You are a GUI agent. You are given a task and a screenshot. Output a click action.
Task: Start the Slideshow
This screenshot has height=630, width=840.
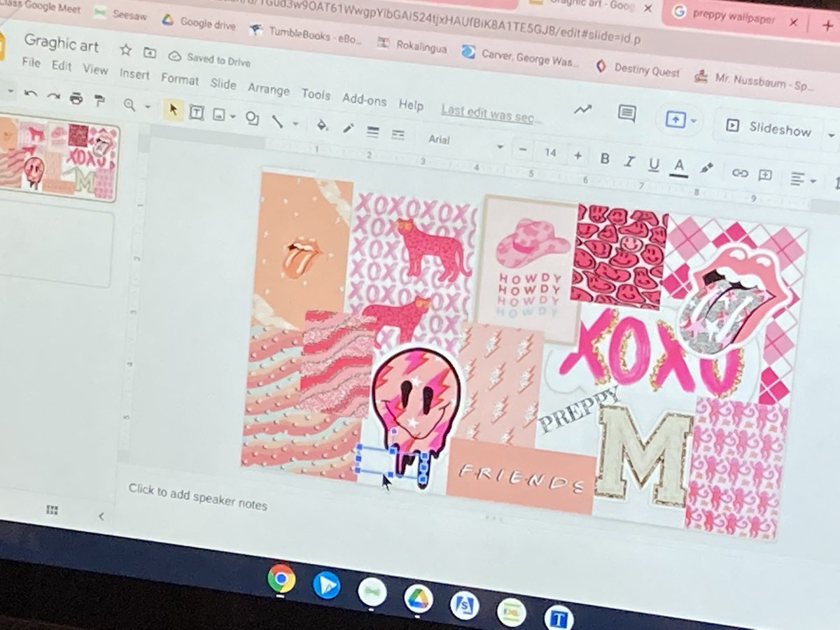(768, 127)
